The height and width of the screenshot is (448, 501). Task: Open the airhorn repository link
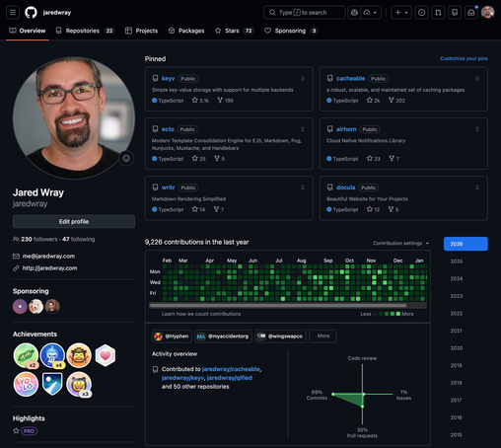tap(346, 129)
